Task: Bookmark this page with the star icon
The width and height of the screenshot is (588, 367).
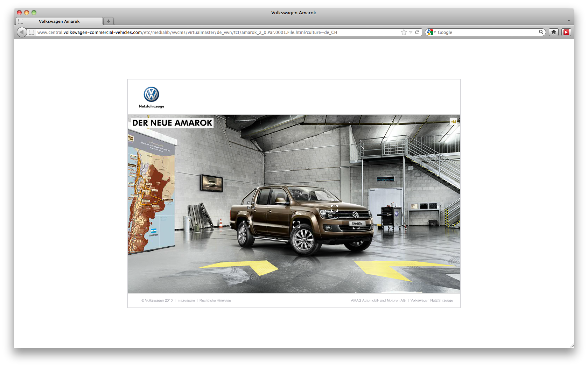Action: point(404,32)
